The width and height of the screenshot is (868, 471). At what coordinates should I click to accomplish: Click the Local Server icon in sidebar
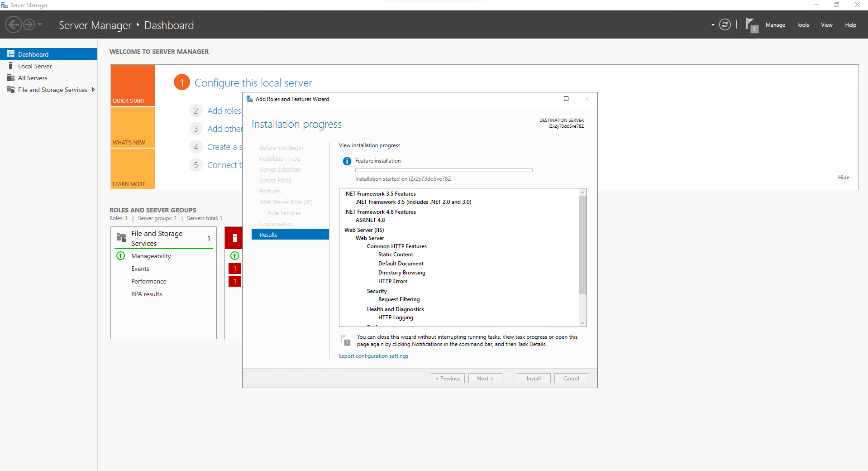click(11, 66)
